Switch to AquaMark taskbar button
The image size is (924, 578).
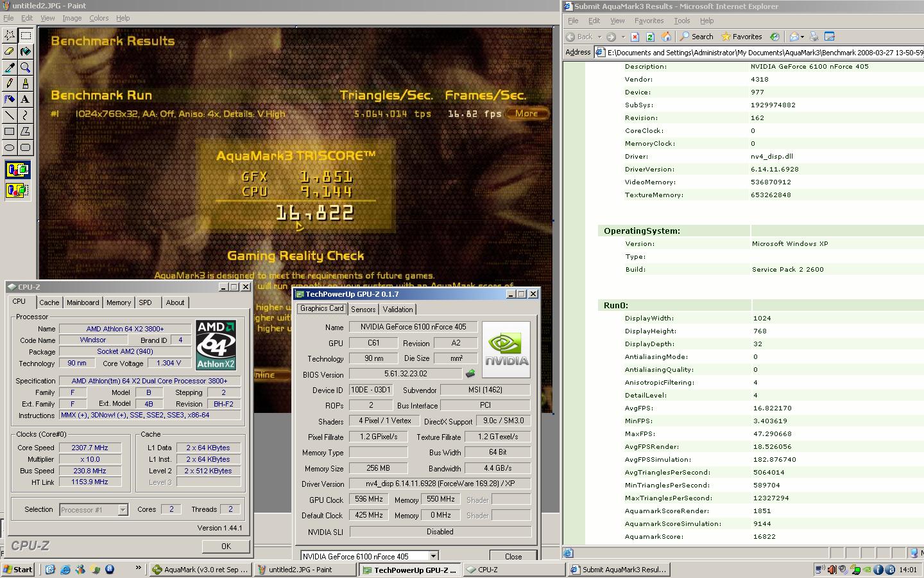[200, 569]
